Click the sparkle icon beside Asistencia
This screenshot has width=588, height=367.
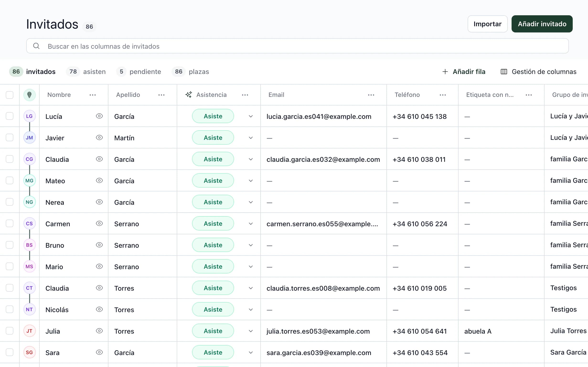point(189,95)
